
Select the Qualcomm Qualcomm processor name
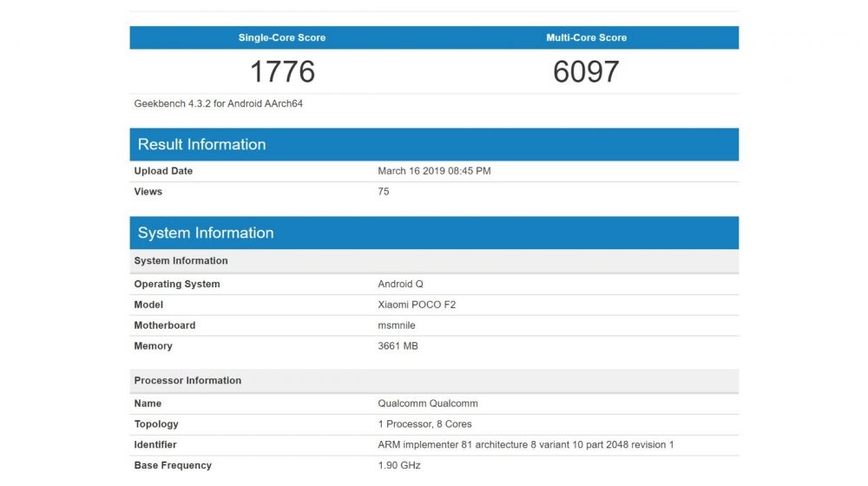coord(428,404)
